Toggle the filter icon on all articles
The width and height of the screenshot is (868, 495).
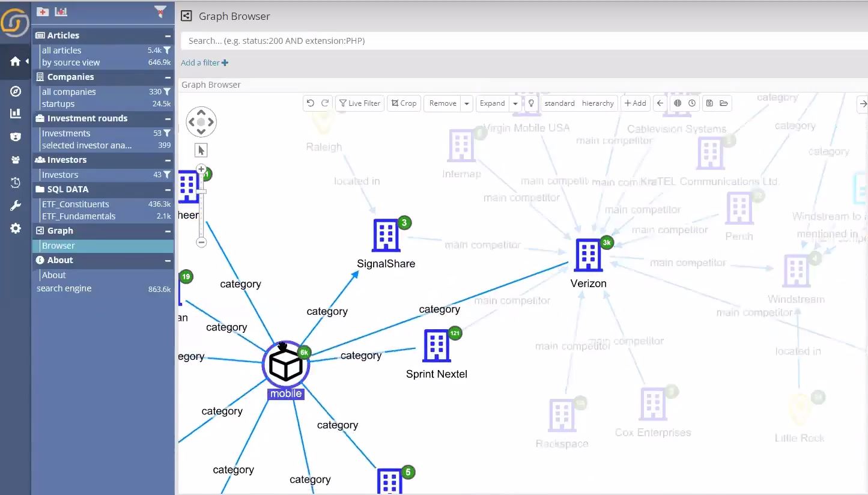tap(167, 50)
